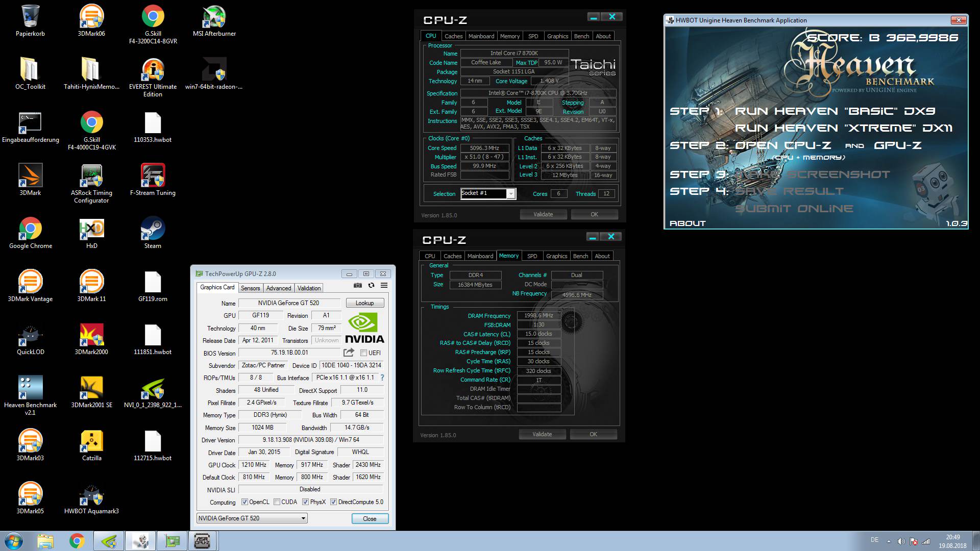
Task: Click Validate in the top CPU-Z window
Action: [543, 214]
